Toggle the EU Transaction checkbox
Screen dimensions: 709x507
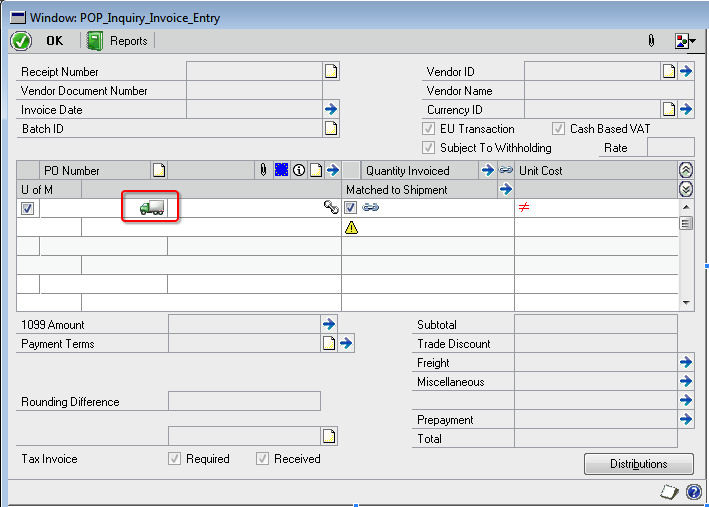point(430,129)
